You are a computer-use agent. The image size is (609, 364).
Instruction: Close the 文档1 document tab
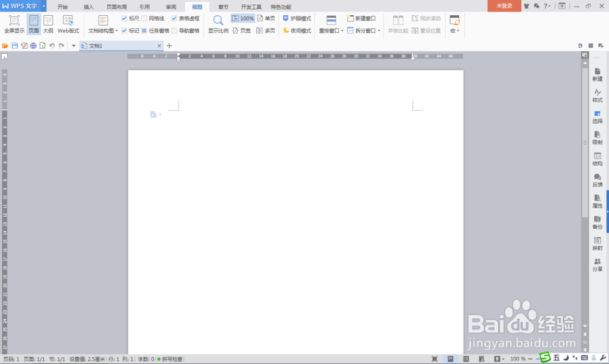[159, 46]
